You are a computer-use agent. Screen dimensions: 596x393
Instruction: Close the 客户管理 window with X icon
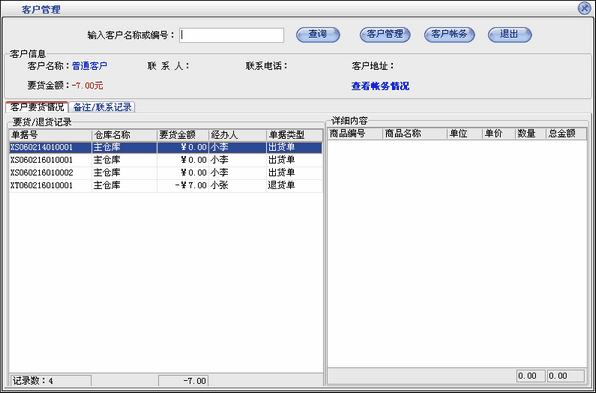click(584, 8)
